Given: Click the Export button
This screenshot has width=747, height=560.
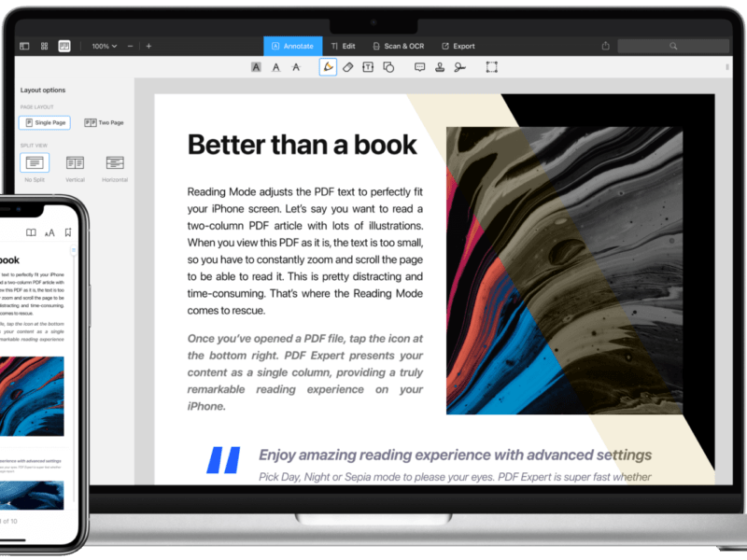Looking at the screenshot, I should coord(458,45).
